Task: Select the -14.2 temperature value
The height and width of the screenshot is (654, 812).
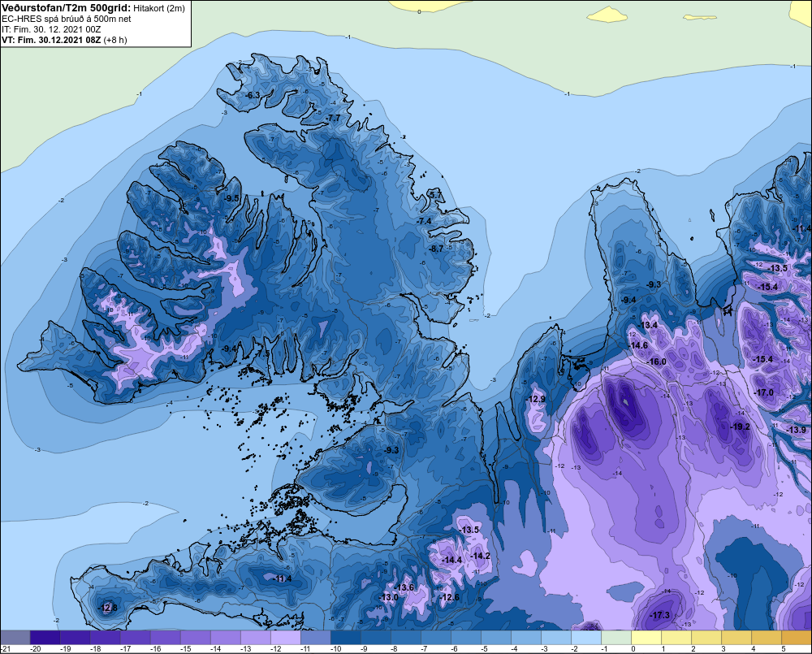Action: (x=480, y=556)
